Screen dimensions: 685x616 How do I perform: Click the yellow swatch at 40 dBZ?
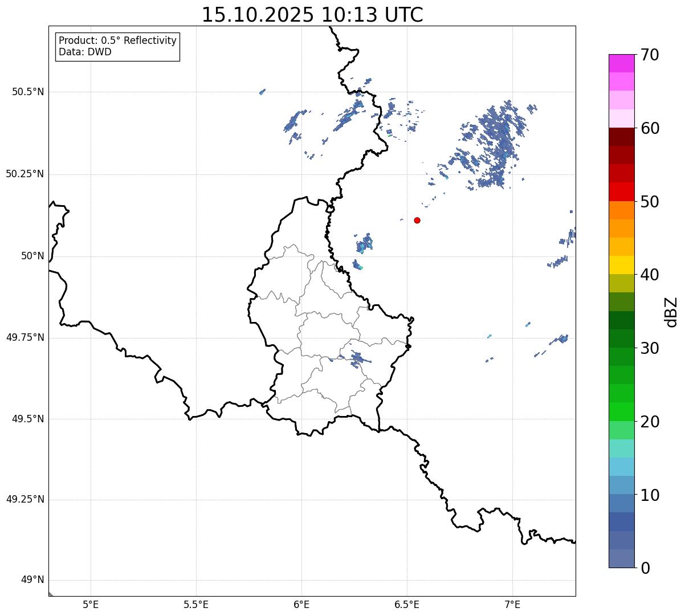click(621, 265)
